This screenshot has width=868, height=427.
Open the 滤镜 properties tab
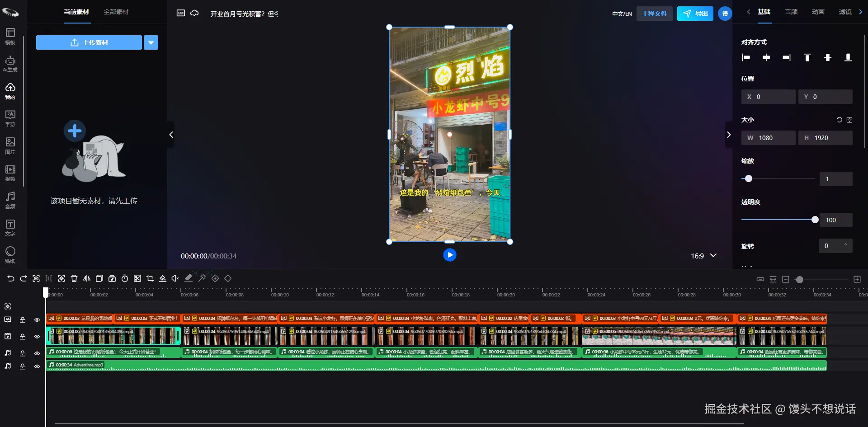pos(845,12)
